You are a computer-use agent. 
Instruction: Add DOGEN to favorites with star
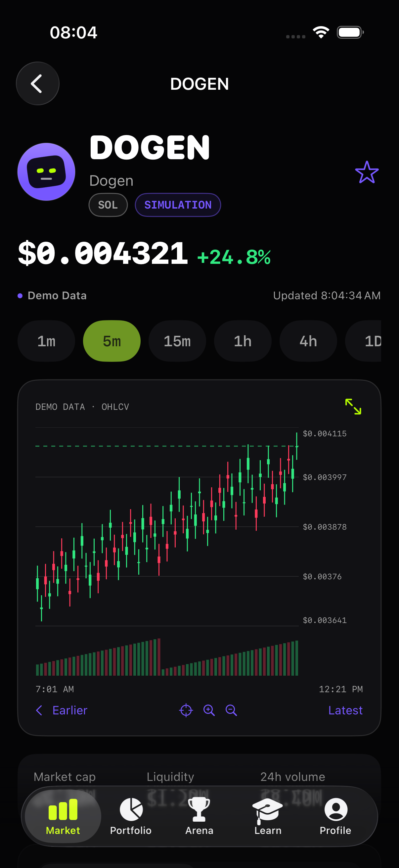[x=367, y=172]
